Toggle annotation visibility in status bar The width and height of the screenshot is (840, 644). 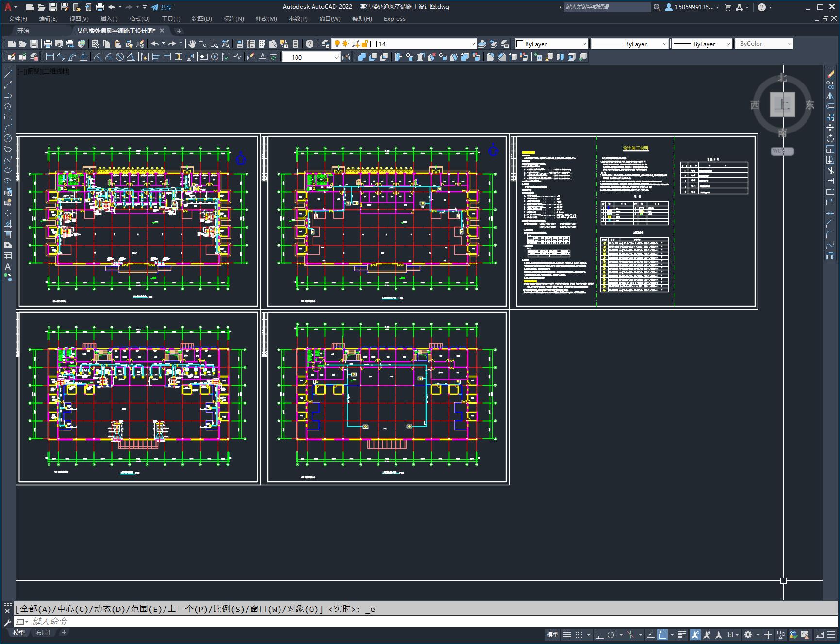[x=695, y=635]
